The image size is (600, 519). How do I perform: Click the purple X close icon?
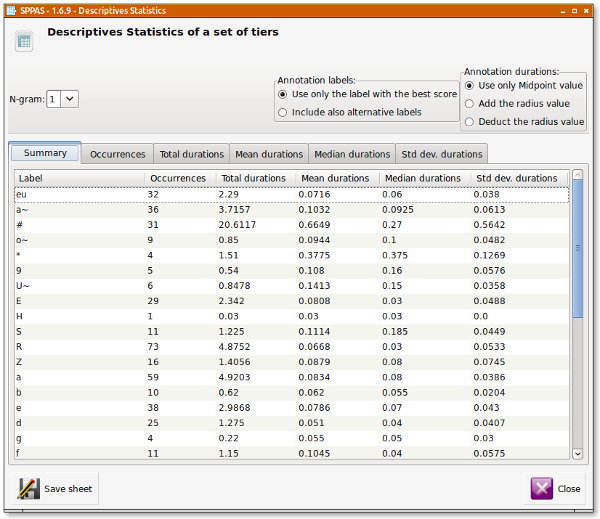click(x=541, y=488)
